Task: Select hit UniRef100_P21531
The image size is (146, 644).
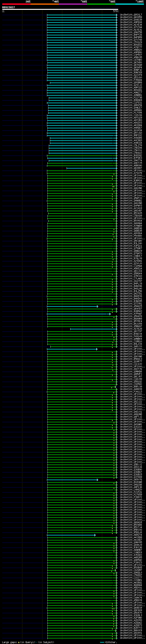Action: coord(131,492)
